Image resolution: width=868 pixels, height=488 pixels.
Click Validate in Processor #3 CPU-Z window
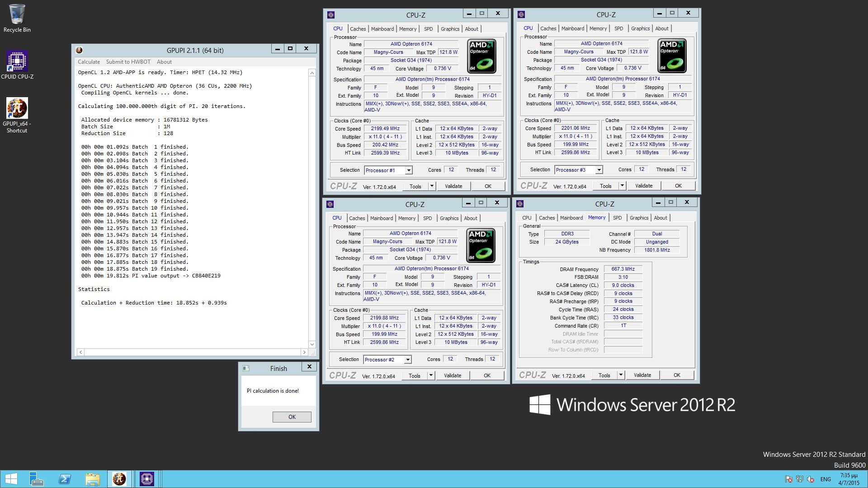(x=644, y=186)
